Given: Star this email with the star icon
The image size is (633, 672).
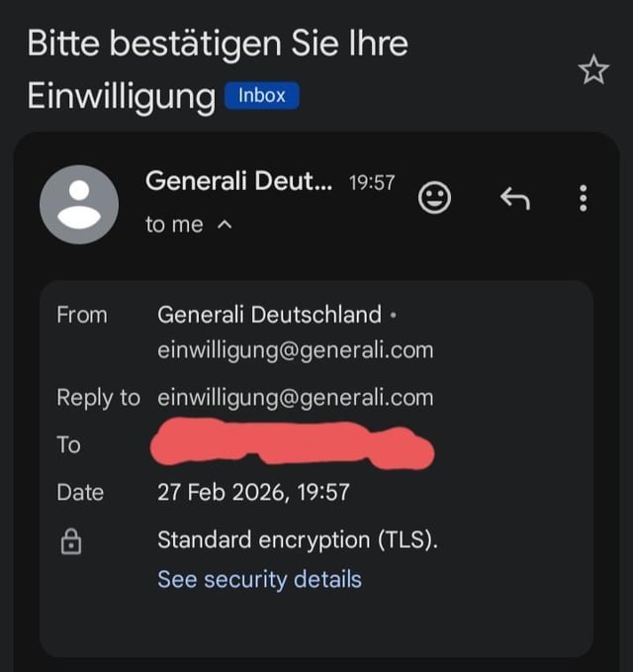Looking at the screenshot, I should click(x=593, y=70).
